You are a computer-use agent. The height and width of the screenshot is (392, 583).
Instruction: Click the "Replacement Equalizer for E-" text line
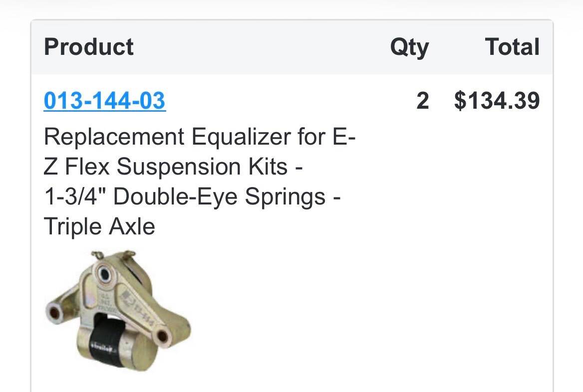tap(199, 137)
